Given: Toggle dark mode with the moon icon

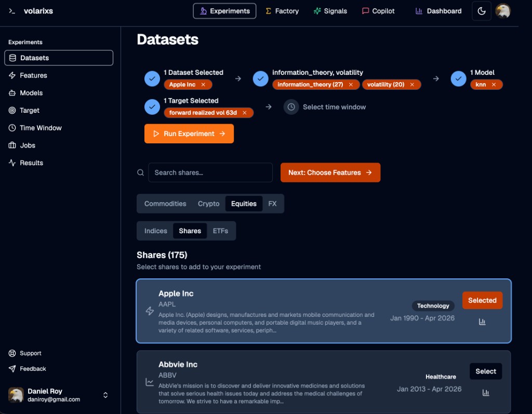Looking at the screenshot, I should (481, 10).
